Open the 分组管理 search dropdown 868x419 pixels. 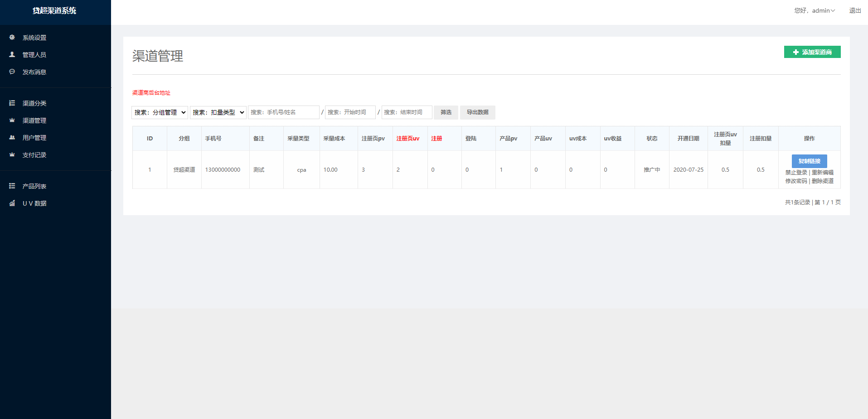click(160, 112)
